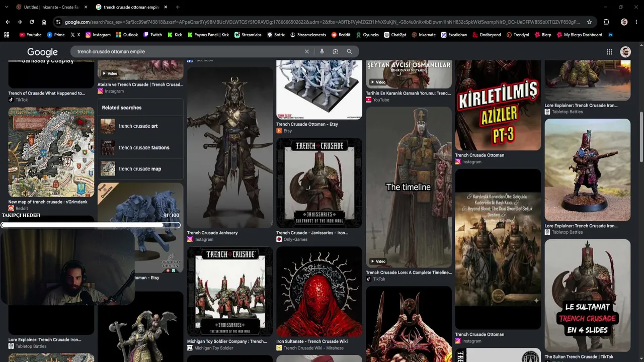Open the Streamelements bookmark
Screen dimensions: 644x362
(x=308, y=35)
